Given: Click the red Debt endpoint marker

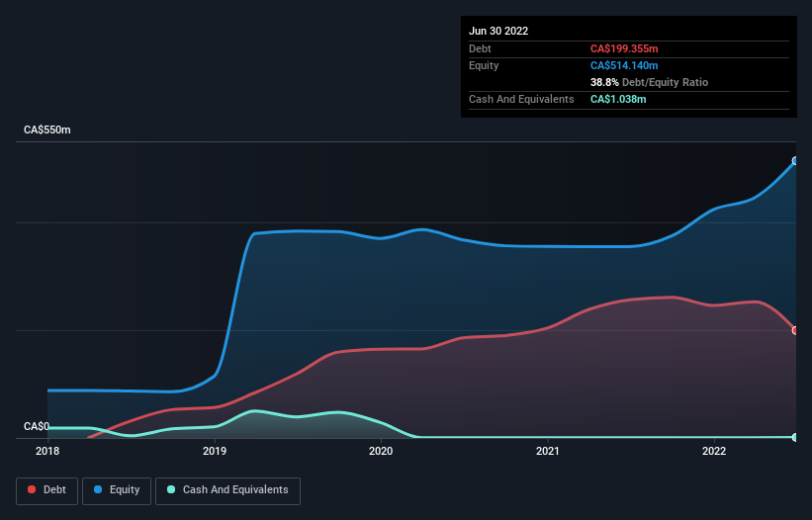Looking at the screenshot, I should pyautogui.click(x=795, y=330).
